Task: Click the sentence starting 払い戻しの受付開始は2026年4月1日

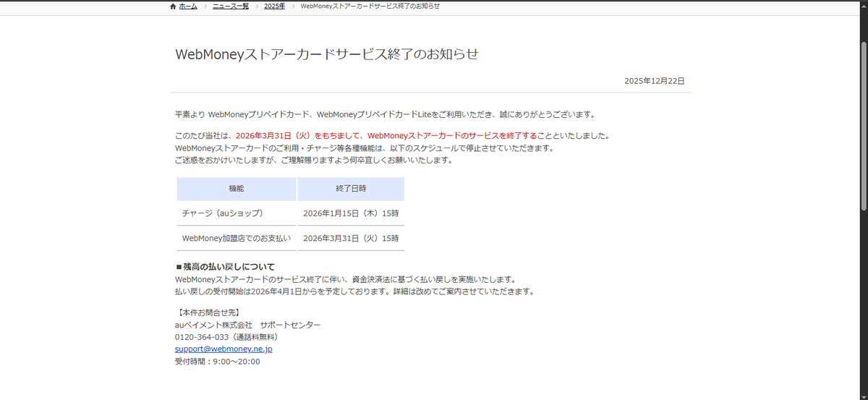Action: pos(354,292)
